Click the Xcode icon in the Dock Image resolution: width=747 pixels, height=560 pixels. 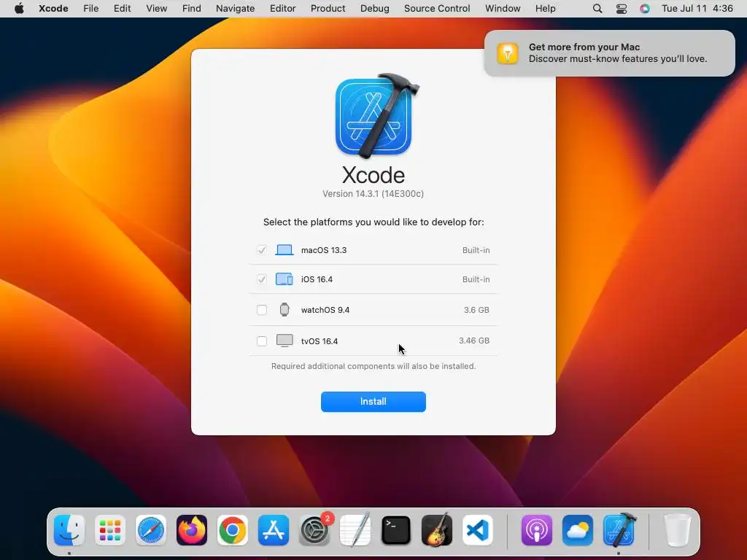click(x=619, y=530)
